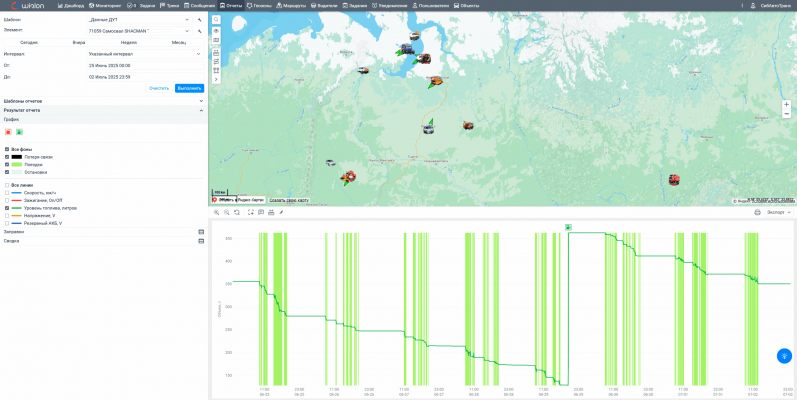Screen dimensions: 797x400
Task: Disable the Уровень топлива line checkbox
Action: [7, 208]
